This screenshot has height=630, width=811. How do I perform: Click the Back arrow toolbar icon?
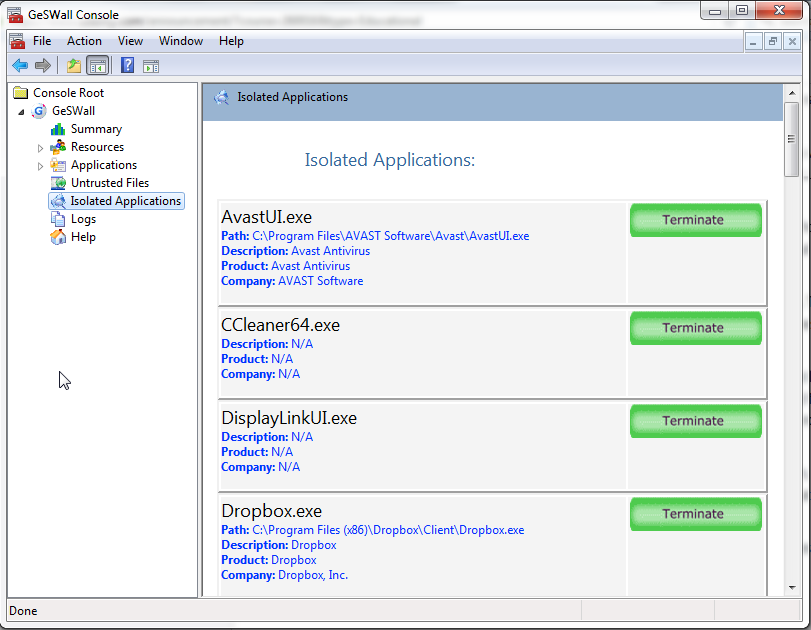tap(20, 66)
